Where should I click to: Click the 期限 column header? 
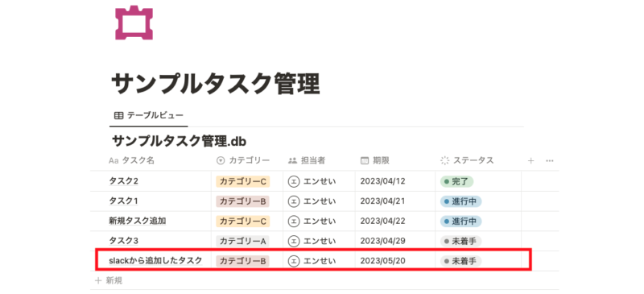point(374,161)
